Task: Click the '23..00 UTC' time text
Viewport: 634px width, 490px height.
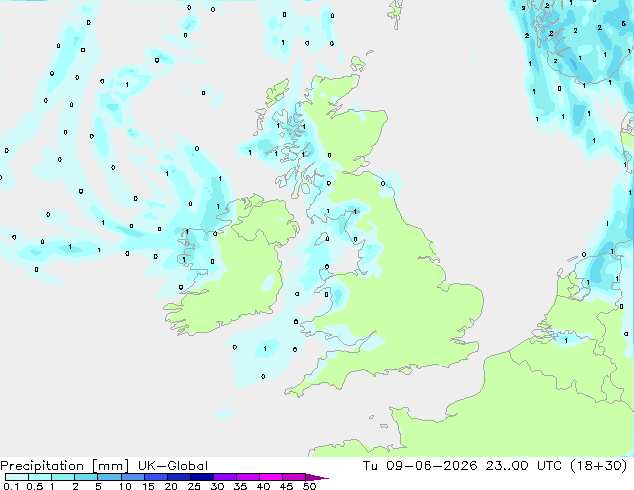Action: (524, 465)
